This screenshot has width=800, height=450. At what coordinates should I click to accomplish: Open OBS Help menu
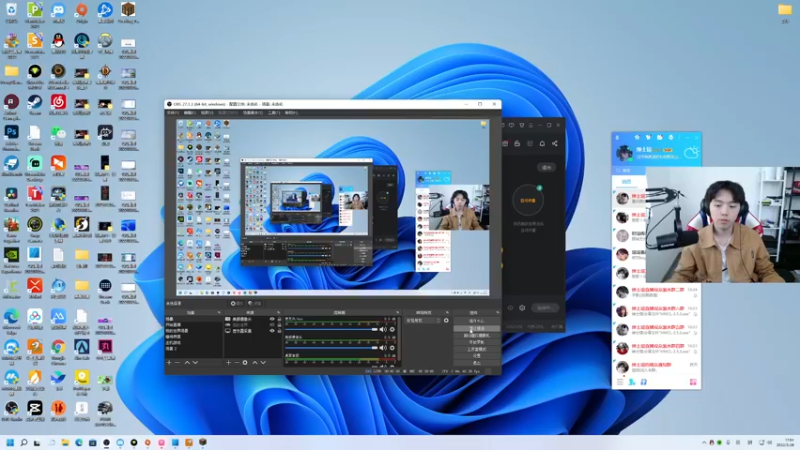pyautogui.click(x=291, y=113)
